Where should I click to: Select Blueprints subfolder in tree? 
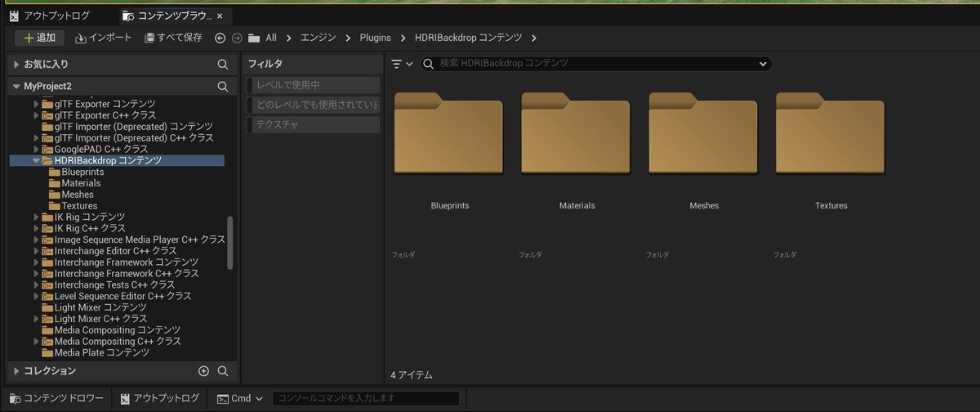click(82, 172)
